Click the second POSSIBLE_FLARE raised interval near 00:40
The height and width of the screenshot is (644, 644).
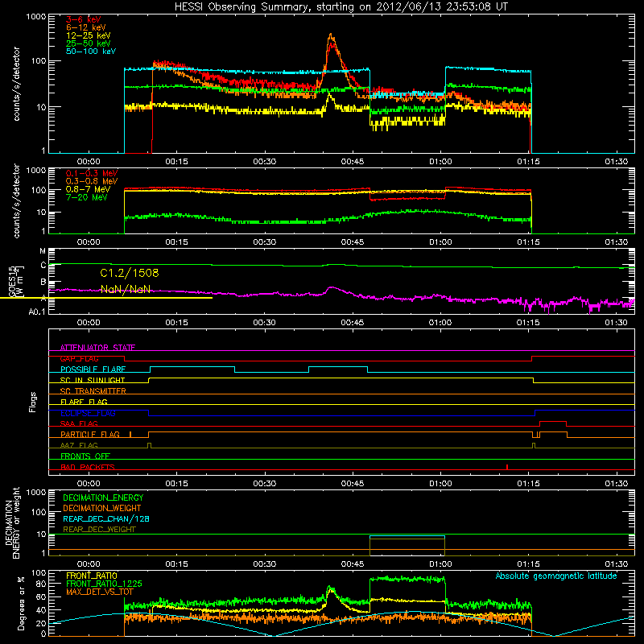[338, 367]
